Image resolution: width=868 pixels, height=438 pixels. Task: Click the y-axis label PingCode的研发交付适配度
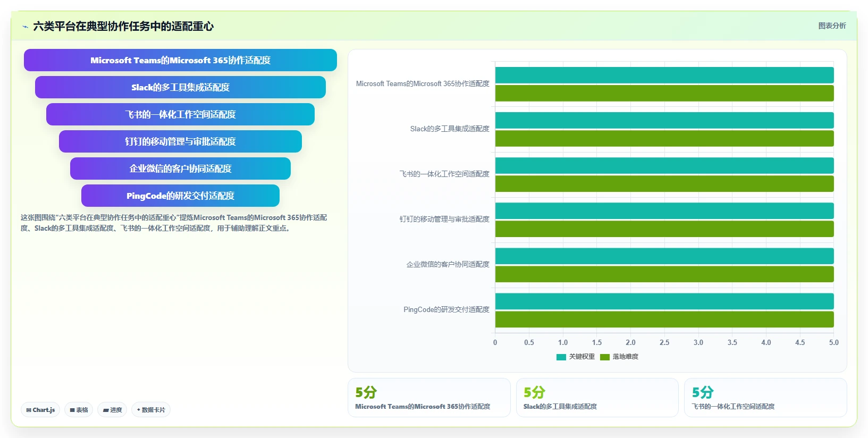(446, 310)
